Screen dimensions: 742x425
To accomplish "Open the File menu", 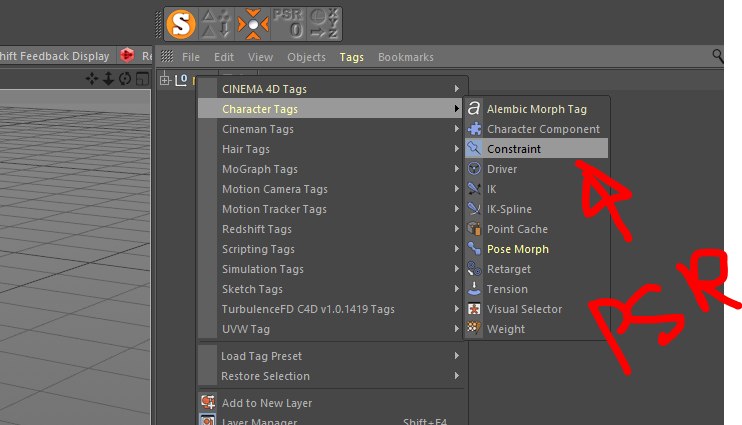I will tap(191, 57).
